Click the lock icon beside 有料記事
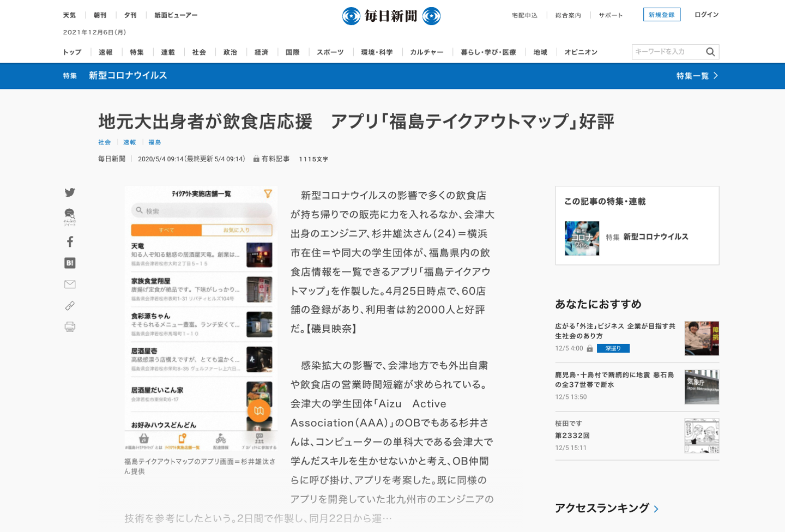This screenshot has height=532, width=785. [256, 159]
